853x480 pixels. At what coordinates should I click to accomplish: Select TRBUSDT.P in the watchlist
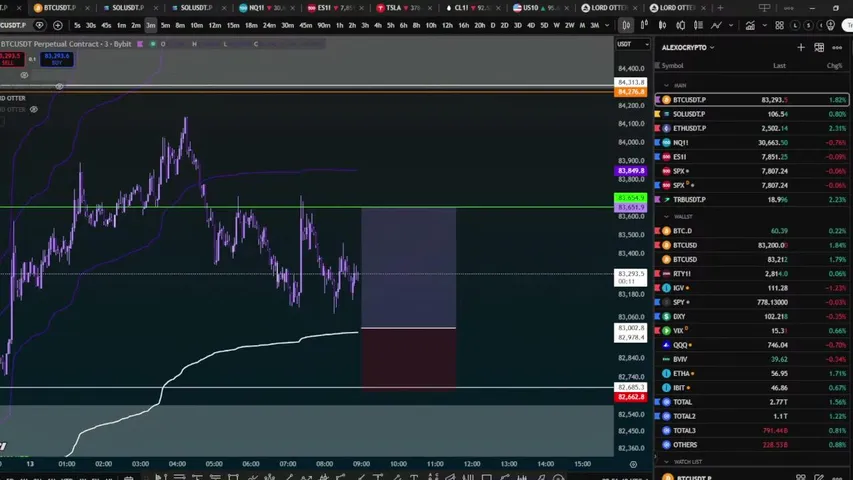coord(751,199)
